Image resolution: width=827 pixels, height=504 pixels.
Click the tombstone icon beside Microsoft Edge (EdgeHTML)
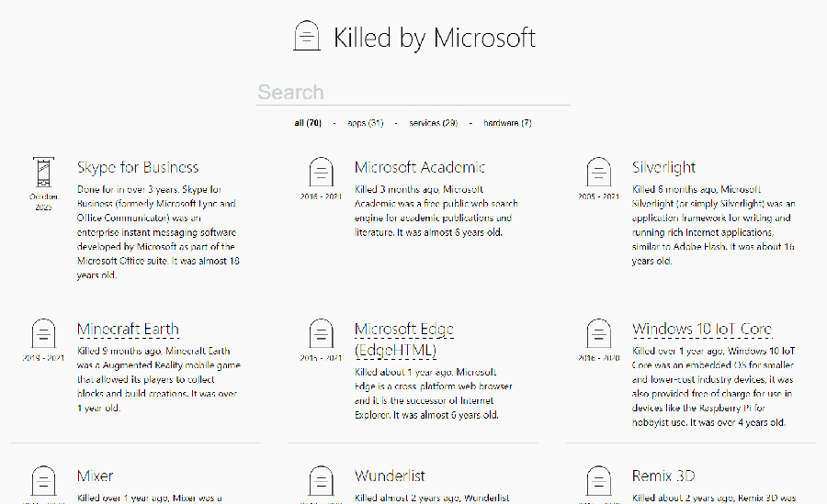pyautogui.click(x=320, y=334)
